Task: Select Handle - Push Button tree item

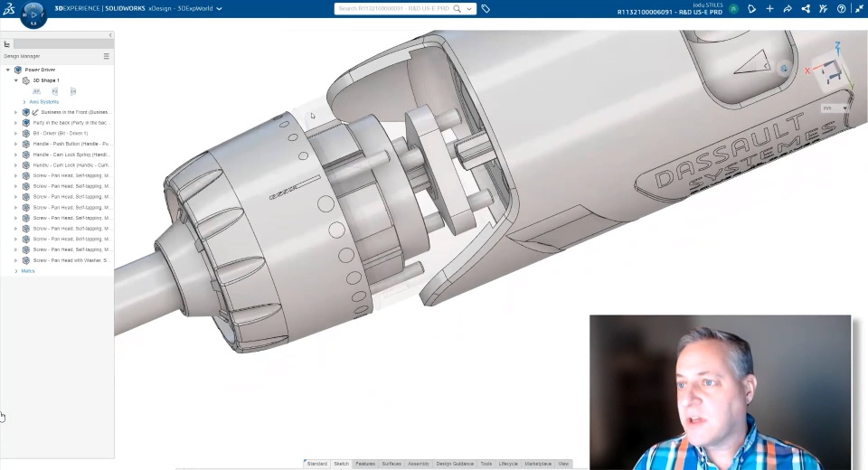Action: coord(71,144)
